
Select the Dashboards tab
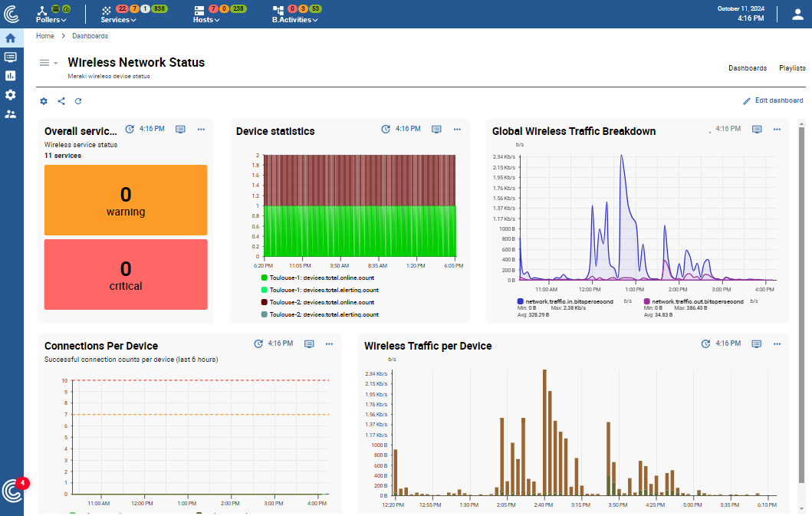pyautogui.click(x=747, y=67)
